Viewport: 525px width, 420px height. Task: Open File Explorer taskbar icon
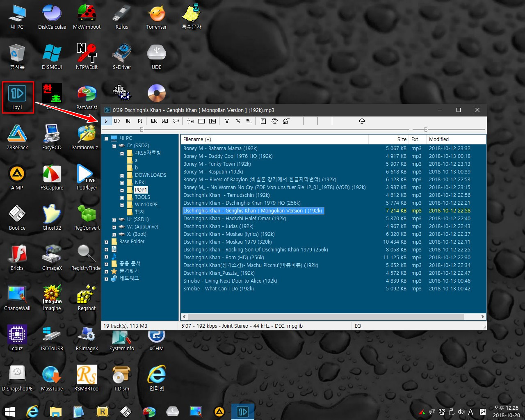(x=56, y=411)
